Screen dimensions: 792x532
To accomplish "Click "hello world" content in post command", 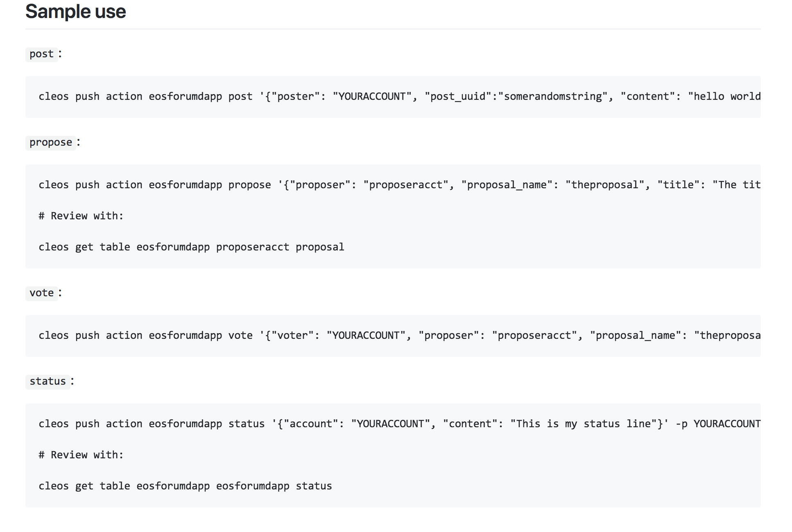I will pyautogui.click(x=727, y=97).
